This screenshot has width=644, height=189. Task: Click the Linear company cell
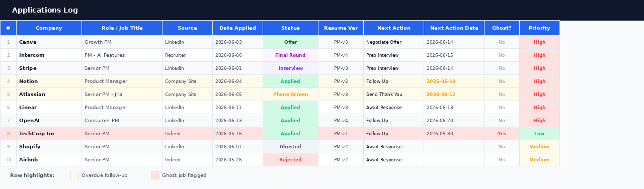[x=49, y=108]
